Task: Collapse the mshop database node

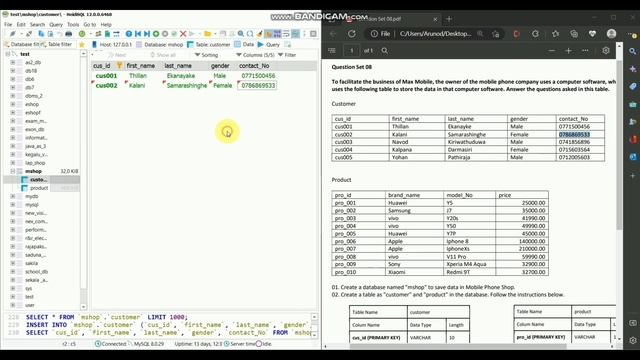Action: click(13, 171)
